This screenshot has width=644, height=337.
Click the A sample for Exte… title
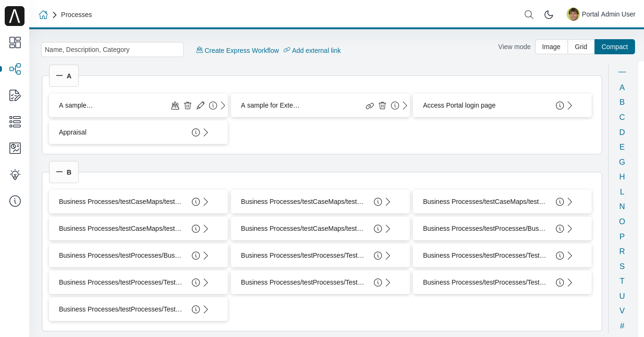tap(270, 105)
